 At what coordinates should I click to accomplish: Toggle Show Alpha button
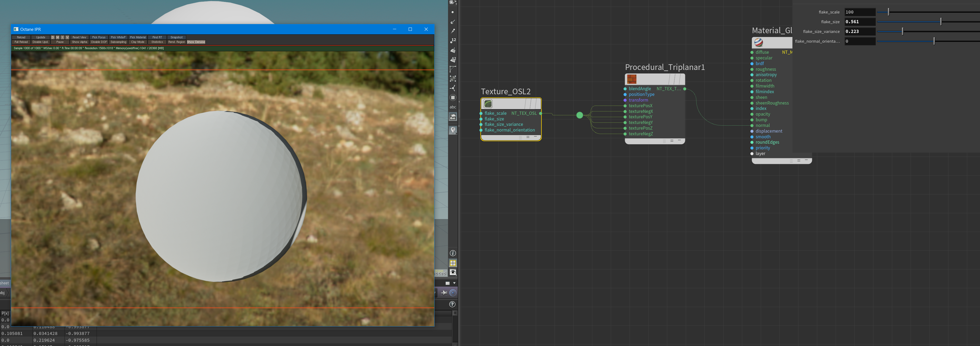(80, 42)
